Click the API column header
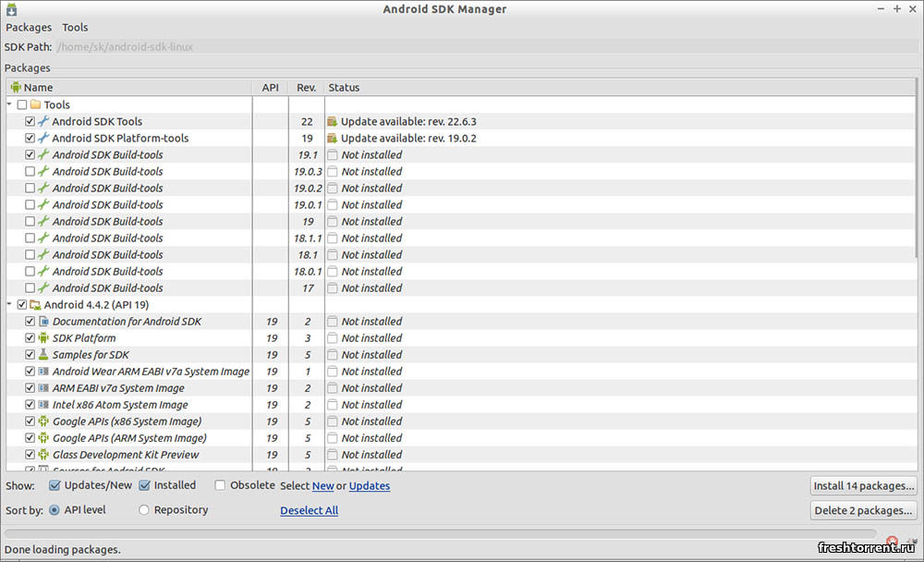This screenshot has width=924, height=562. (271, 87)
